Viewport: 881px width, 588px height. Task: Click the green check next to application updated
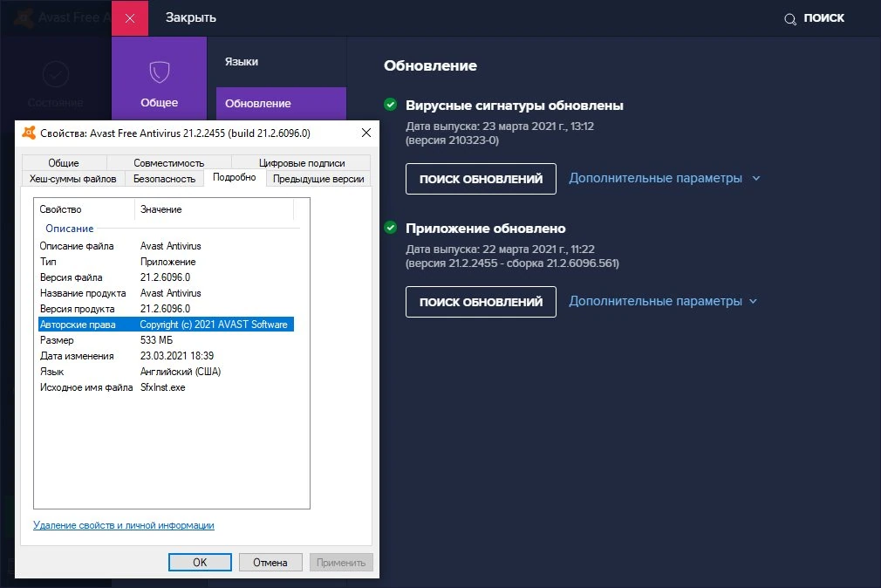tap(391, 228)
